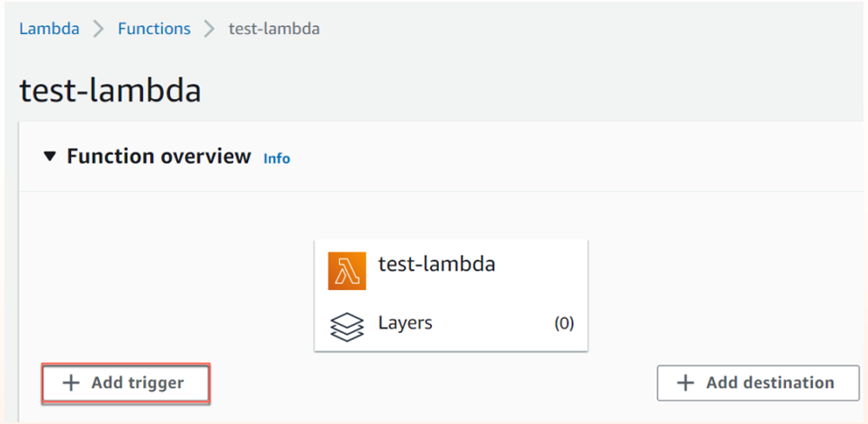This screenshot has width=868, height=424.
Task: Open the Lambda breadcrumb link
Action: click(x=49, y=29)
